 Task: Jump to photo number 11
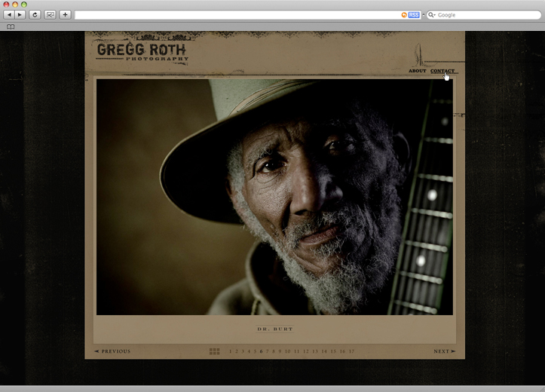pos(296,351)
